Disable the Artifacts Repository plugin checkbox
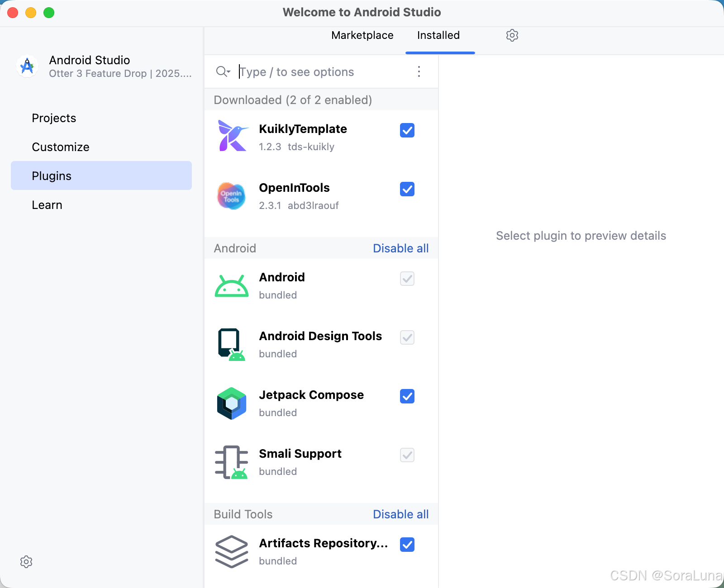 [407, 545]
